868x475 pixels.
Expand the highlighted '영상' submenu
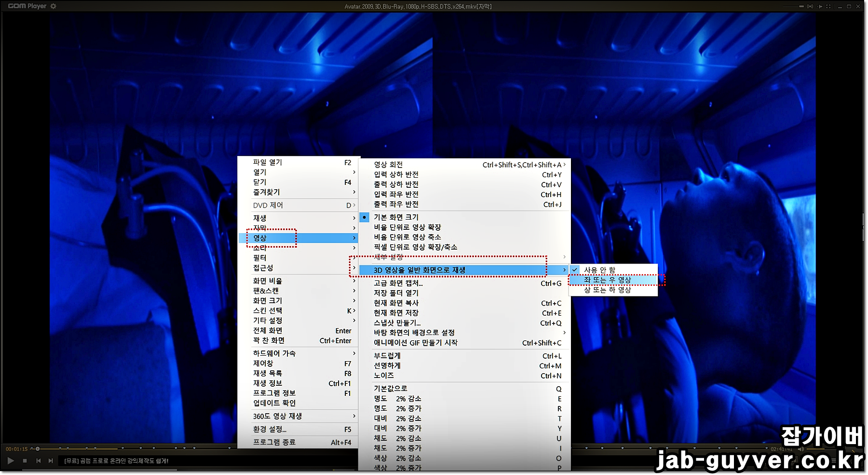tap(298, 238)
